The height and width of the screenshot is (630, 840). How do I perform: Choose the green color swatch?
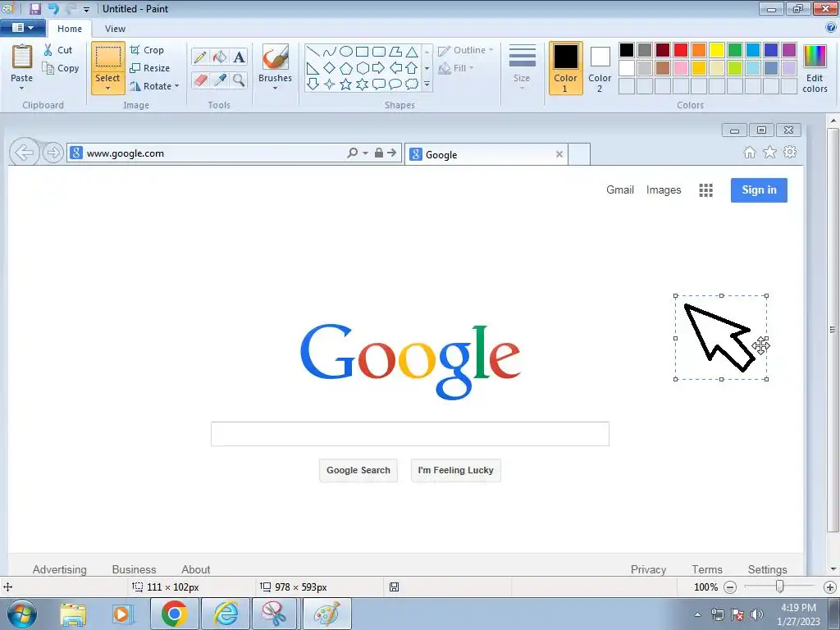click(735, 50)
